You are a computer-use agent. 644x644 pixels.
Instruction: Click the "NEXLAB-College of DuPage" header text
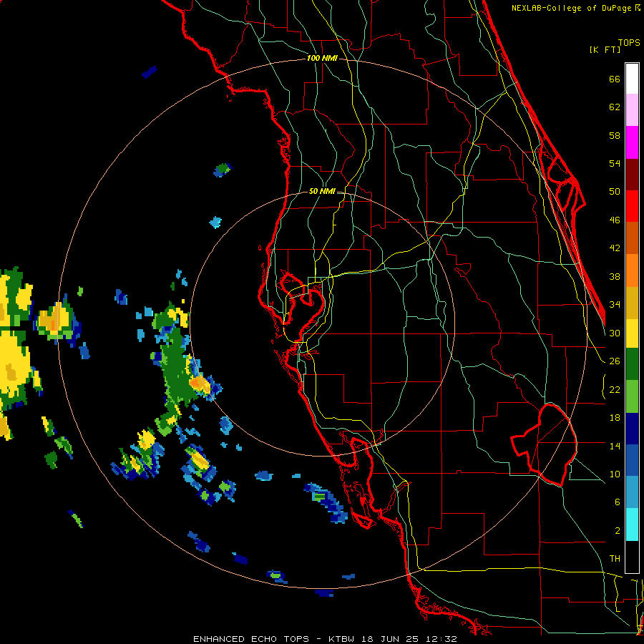[x=572, y=8]
